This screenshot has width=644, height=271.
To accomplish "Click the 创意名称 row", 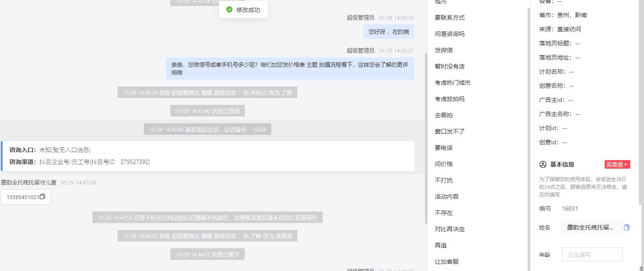I will (557, 86).
